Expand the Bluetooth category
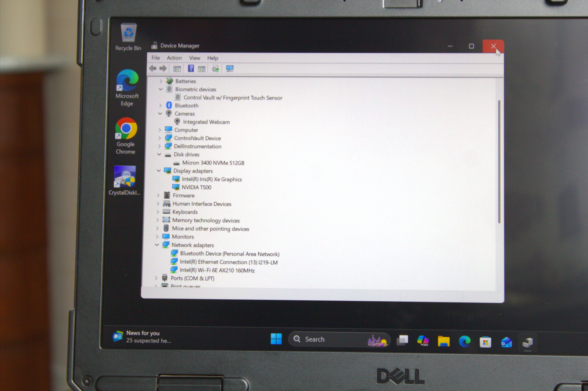Image resolution: width=588 pixels, height=391 pixels. tap(160, 105)
